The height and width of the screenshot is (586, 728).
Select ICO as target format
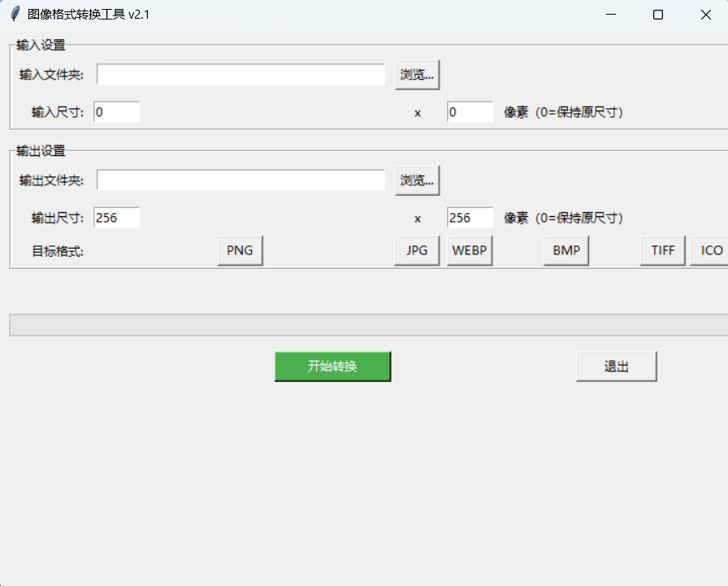pos(708,250)
